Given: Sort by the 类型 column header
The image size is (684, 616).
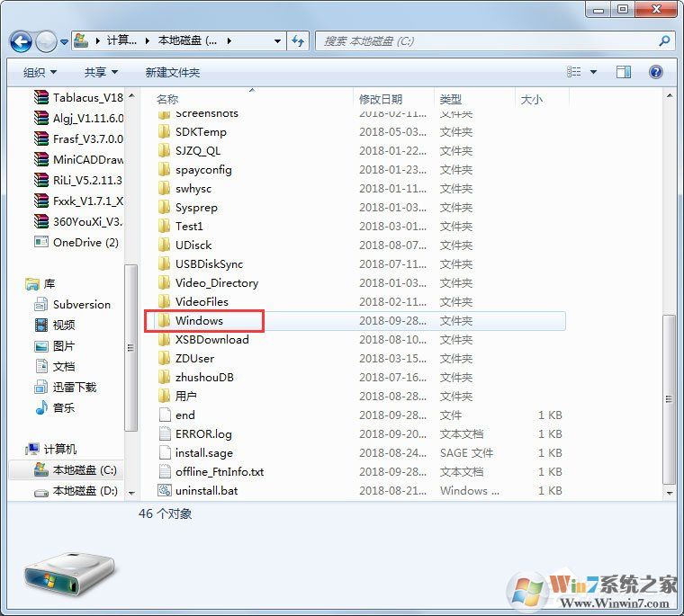Looking at the screenshot, I should tap(450, 100).
